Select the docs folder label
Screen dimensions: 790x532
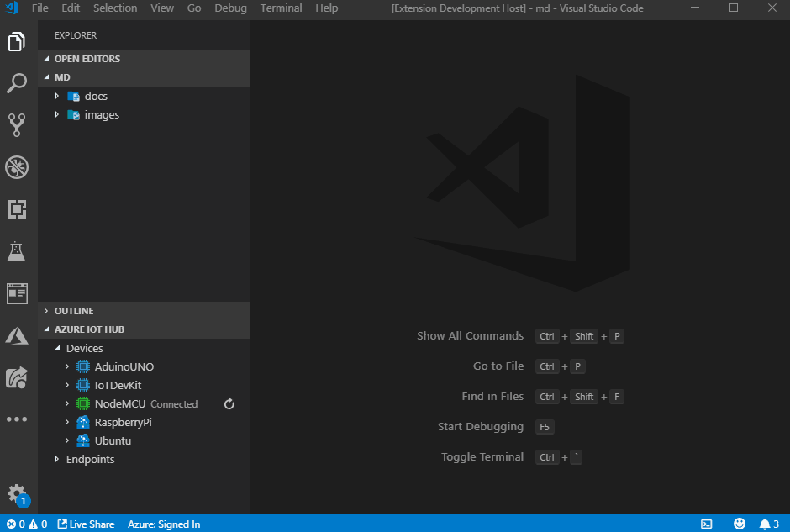96,96
